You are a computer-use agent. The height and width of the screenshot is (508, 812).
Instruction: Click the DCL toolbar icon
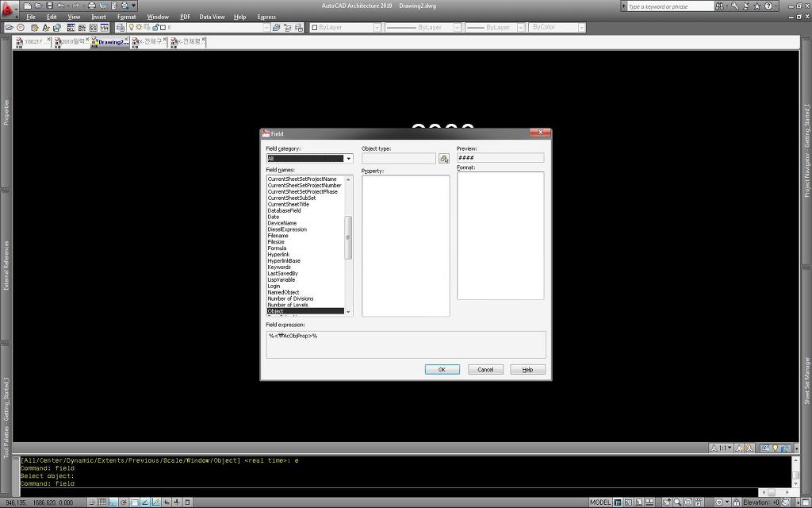click(x=71, y=28)
